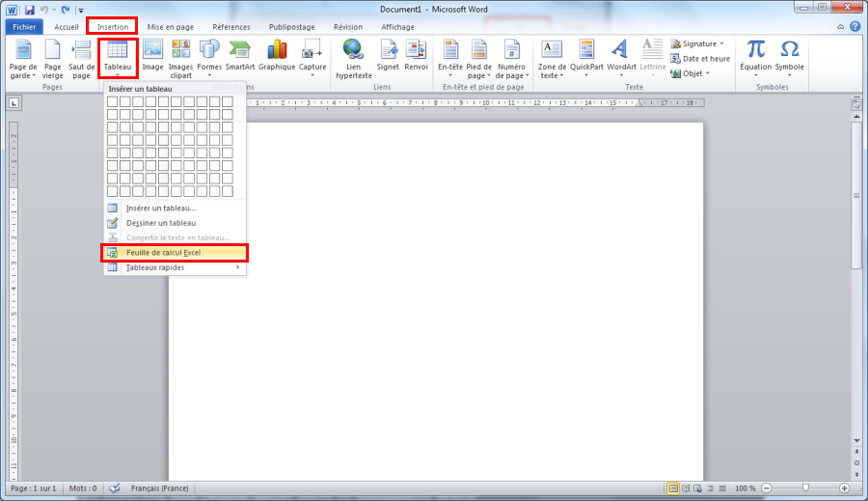Switch to the Références tab
This screenshot has width=868, height=501.
tap(231, 27)
